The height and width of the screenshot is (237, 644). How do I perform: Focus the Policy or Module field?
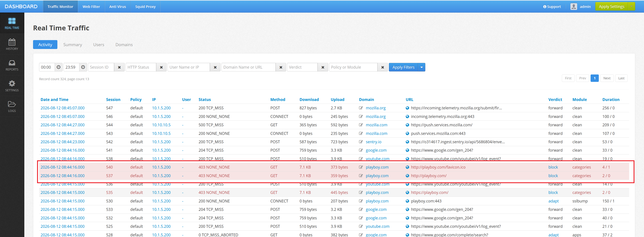pos(353,67)
